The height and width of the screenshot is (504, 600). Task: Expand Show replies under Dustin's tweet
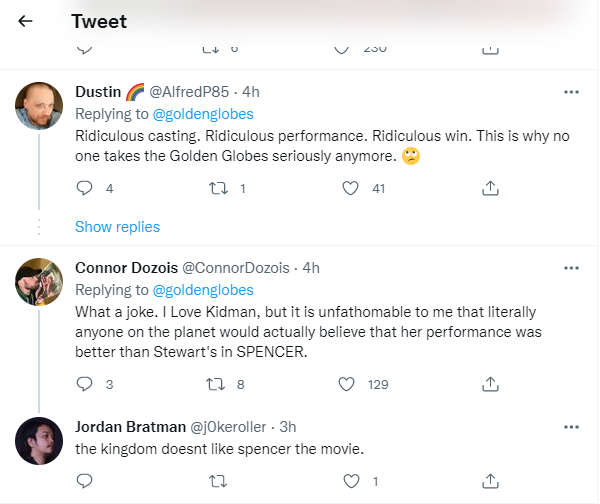pyautogui.click(x=117, y=227)
